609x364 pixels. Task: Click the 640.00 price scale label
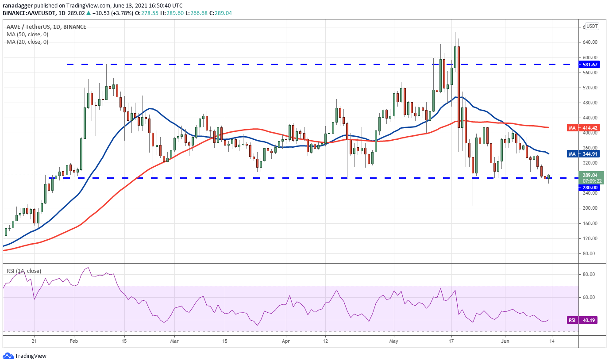pyautogui.click(x=591, y=42)
